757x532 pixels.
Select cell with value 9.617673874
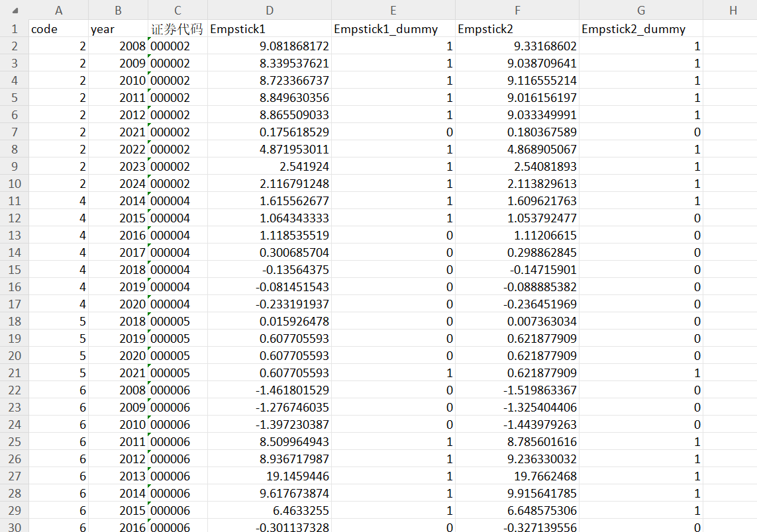pos(270,494)
